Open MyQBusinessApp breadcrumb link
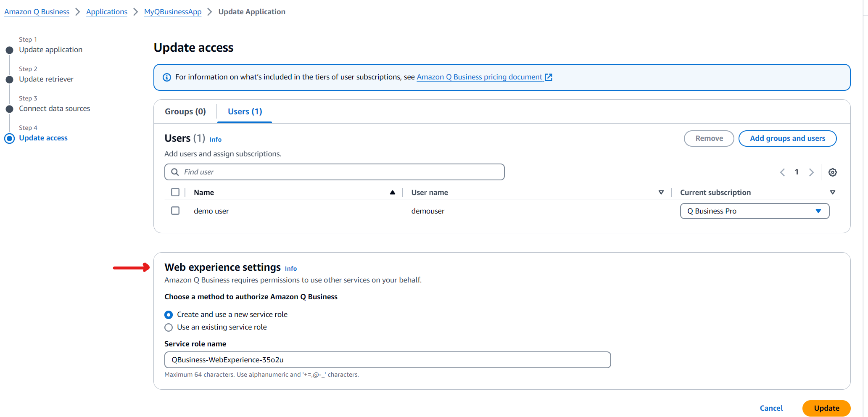This screenshot has width=868, height=417. [173, 12]
